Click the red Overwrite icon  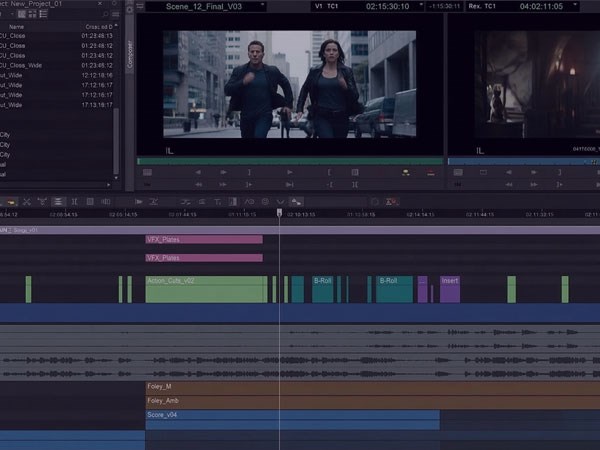point(431,172)
